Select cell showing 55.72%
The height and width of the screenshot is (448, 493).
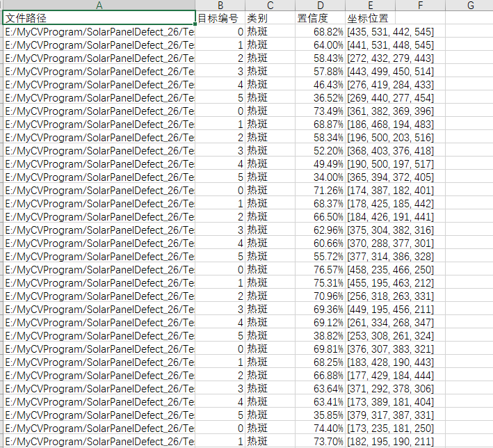tap(320, 256)
